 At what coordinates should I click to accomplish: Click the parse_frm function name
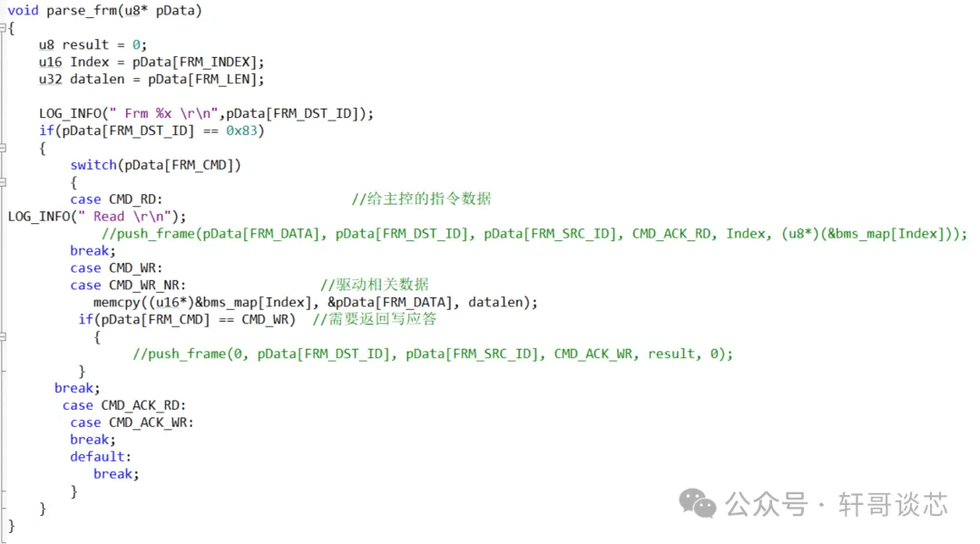tap(84, 11)
